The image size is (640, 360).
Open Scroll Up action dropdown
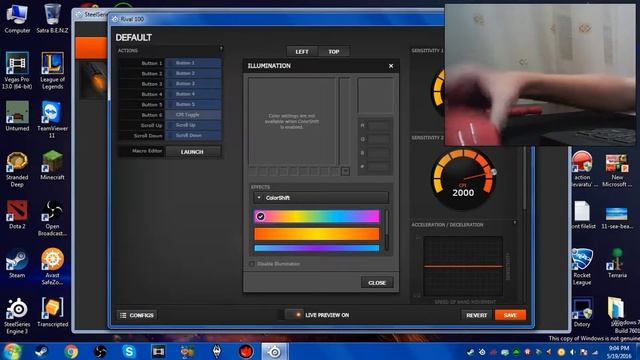click(193, 125)
